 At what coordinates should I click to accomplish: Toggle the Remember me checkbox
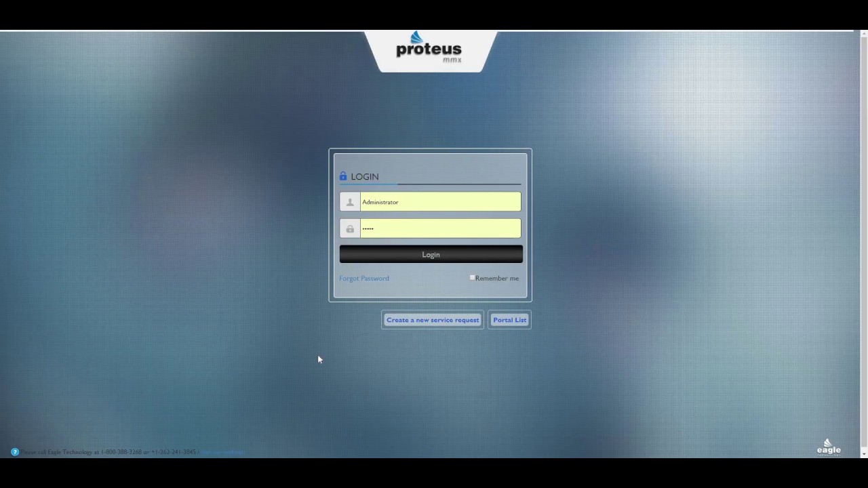click(x=472, y=278)
